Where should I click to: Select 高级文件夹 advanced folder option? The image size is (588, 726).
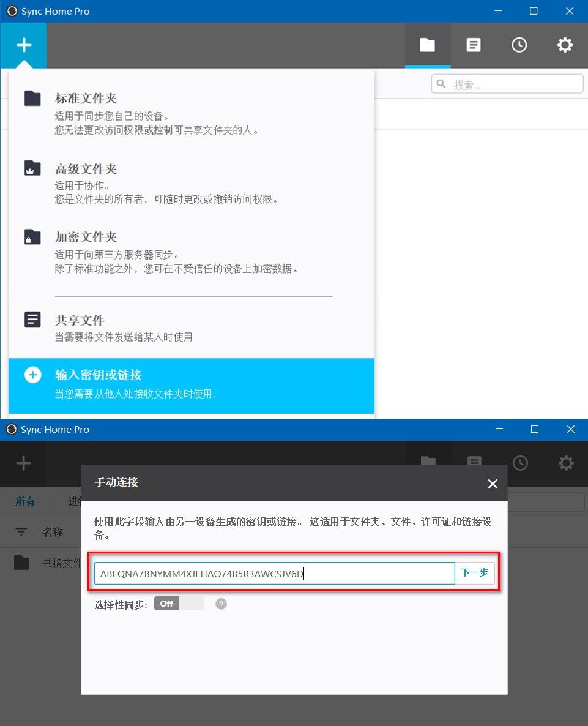tap(191, 183)
